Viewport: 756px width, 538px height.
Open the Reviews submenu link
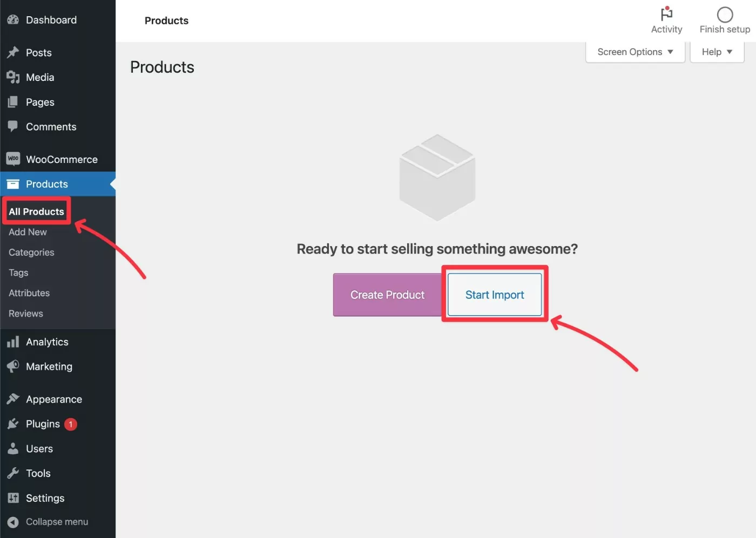pyautogui.click(x=26, y=314)
